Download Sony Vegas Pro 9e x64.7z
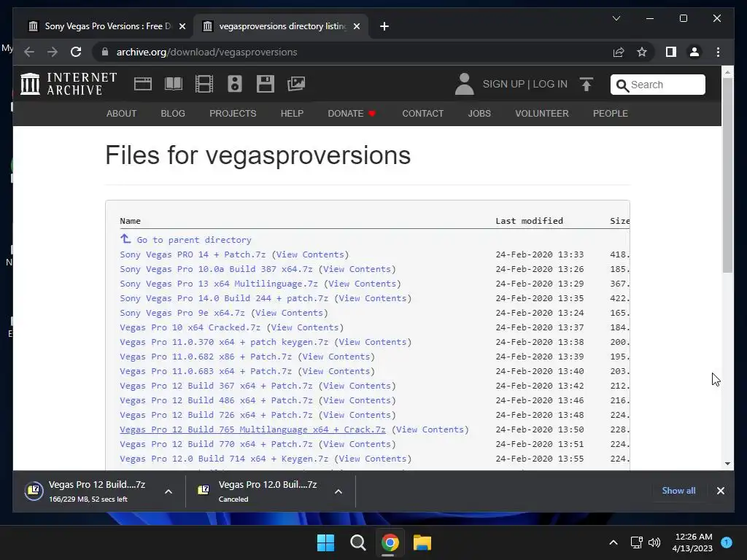 (182, 313)
